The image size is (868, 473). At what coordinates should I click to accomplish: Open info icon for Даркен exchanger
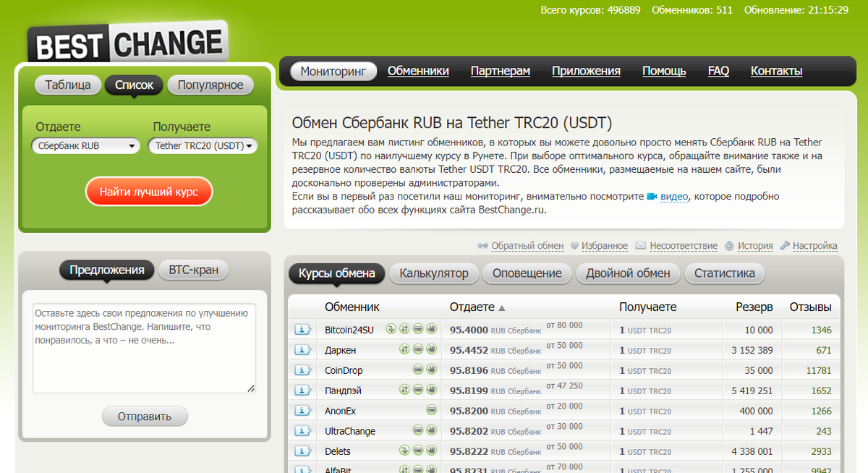point(302,350)
